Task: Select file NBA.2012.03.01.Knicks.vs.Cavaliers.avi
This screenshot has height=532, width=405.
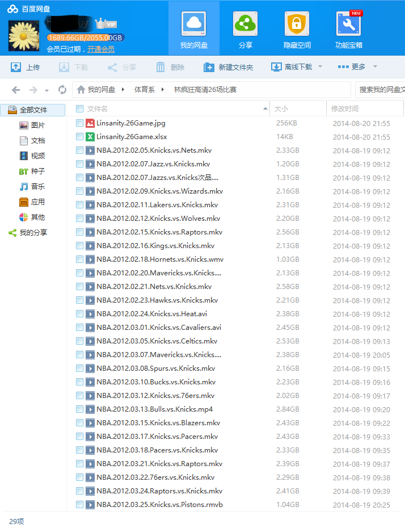Action: point(159,327)
